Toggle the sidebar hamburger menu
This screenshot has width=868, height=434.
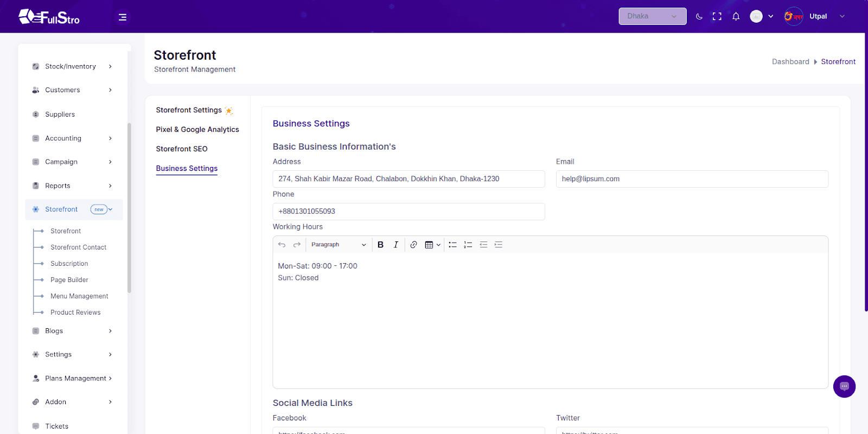point(123,17)
